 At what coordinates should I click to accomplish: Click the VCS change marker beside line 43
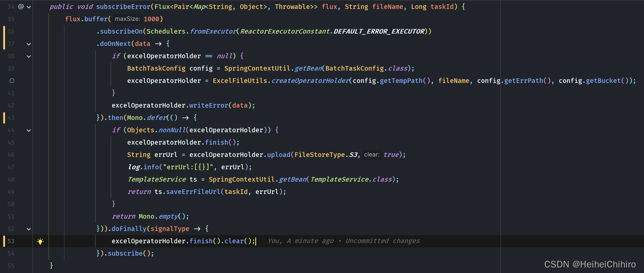coord(4,118)
